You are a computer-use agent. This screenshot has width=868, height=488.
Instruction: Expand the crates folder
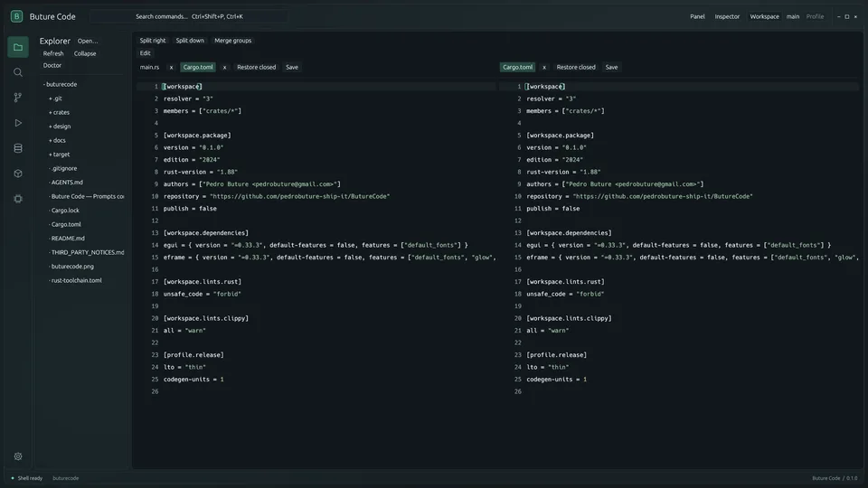60,112
